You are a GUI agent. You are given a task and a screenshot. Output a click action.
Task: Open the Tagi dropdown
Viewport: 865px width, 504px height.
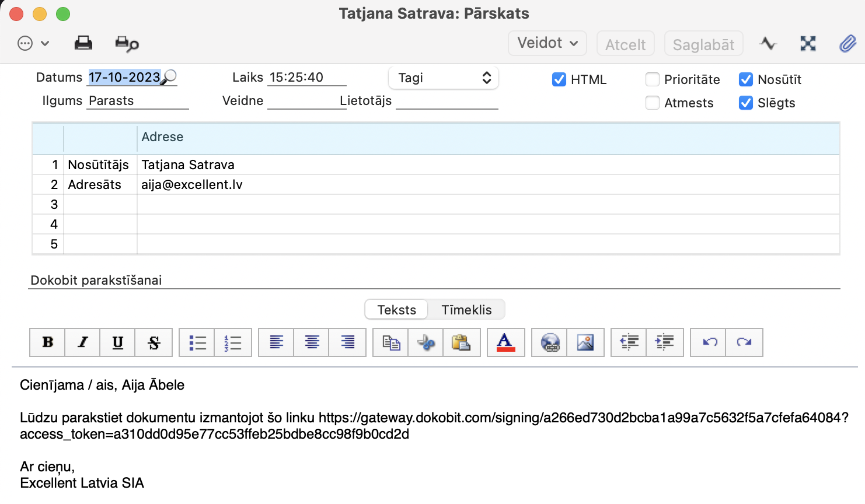(x=444, y=78)
